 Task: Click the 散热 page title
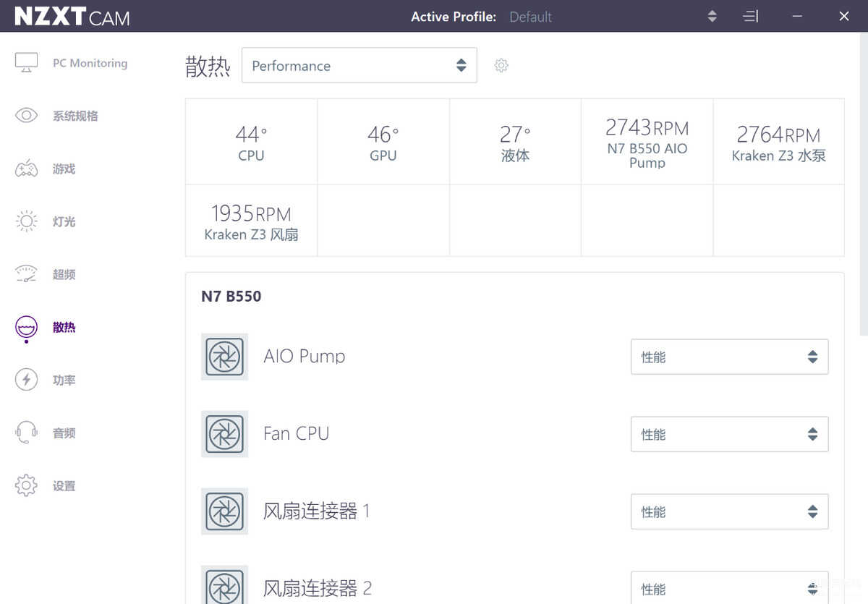[208, 66]
